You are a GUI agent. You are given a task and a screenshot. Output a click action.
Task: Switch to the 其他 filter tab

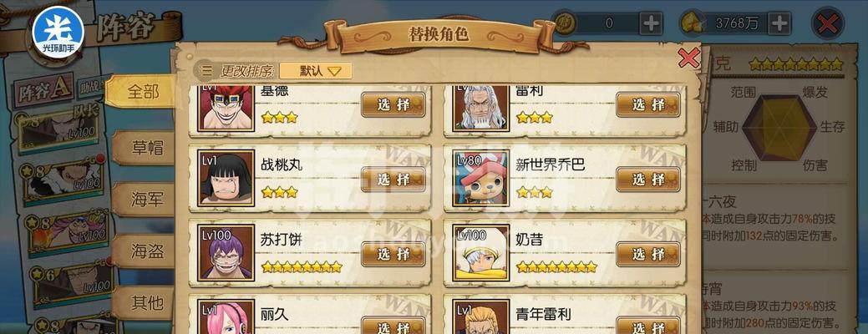click(x=145, y=302)
